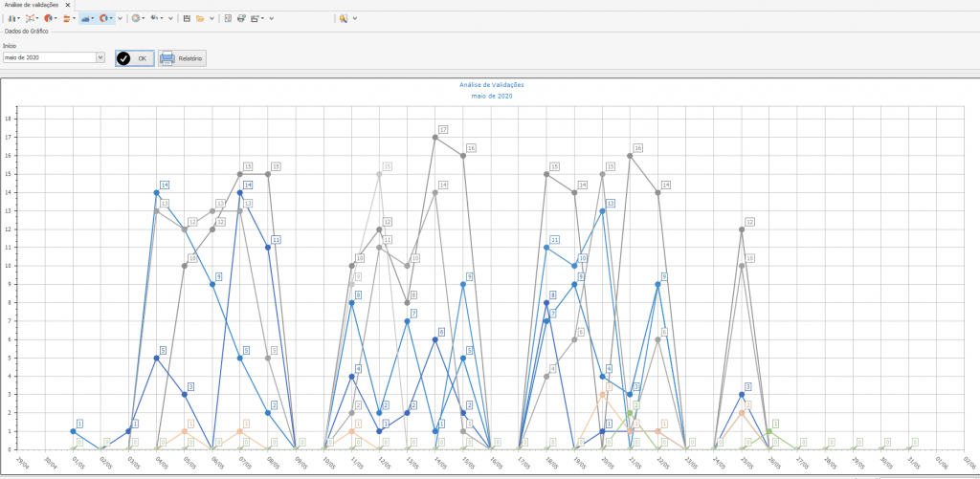Switch to the pie chart type icon
Image resolution: width=980 pixels, height=479 pixels.
[48, 18]
